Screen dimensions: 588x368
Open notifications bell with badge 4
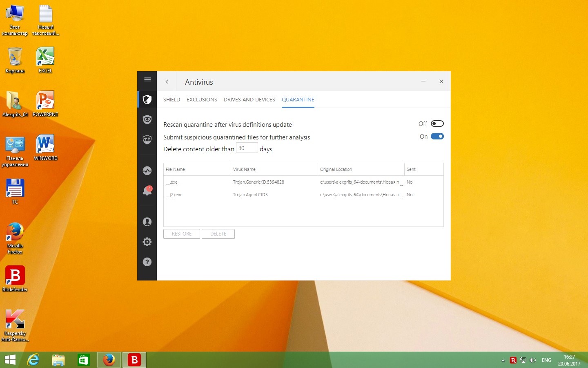coord(147,191)
